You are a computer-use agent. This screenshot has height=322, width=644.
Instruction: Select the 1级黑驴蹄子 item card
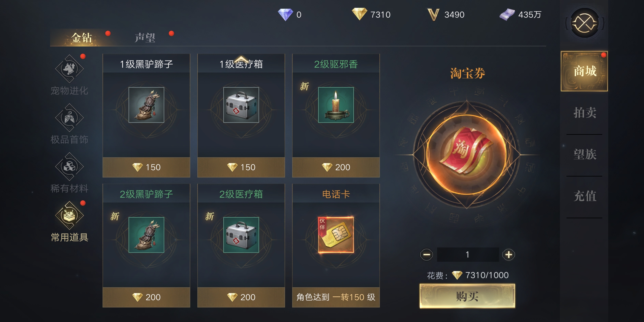[x=146, y=116]
